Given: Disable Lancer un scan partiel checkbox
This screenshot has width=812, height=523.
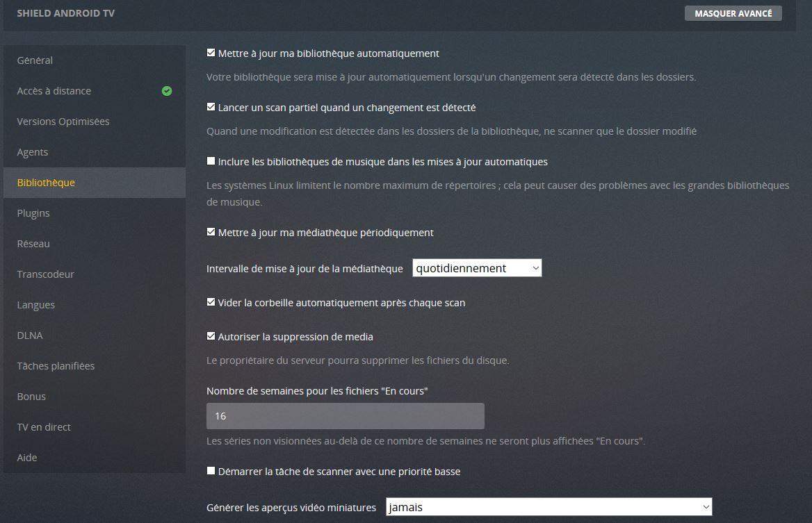Looking at the screenshot, I should click(x=211, y=106).
